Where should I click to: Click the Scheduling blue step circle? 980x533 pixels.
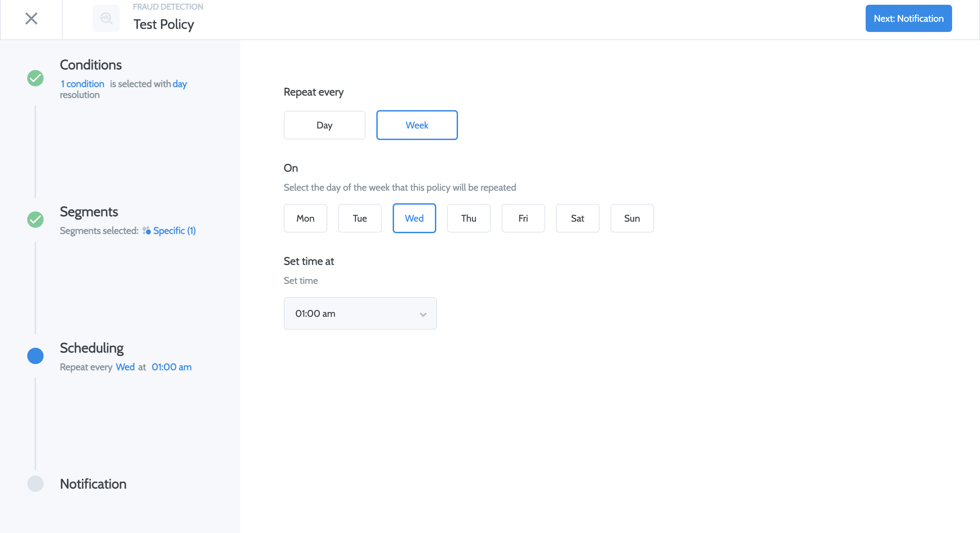pos(35,356)
